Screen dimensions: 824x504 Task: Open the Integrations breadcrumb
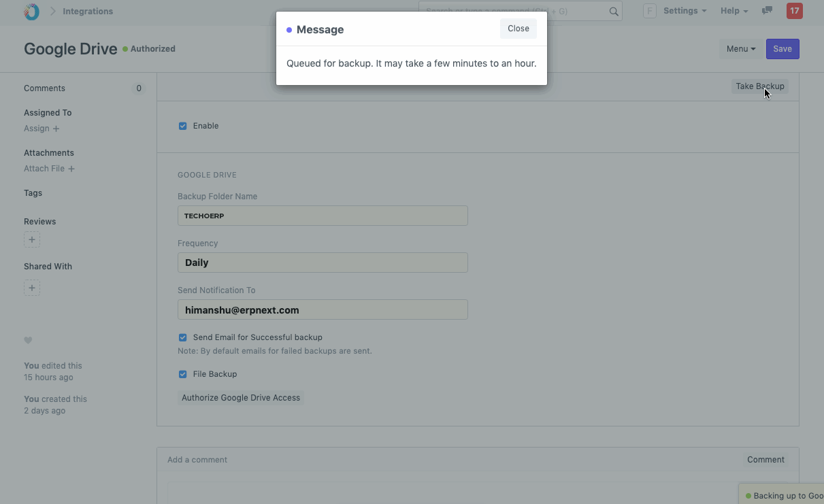[x=88, y=12]
